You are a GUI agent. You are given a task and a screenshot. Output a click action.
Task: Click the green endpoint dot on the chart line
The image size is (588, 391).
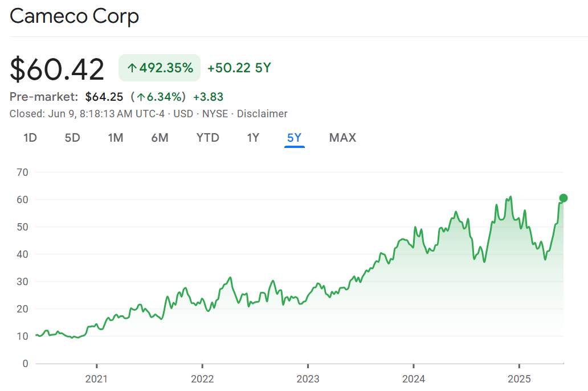pos(563,198)
